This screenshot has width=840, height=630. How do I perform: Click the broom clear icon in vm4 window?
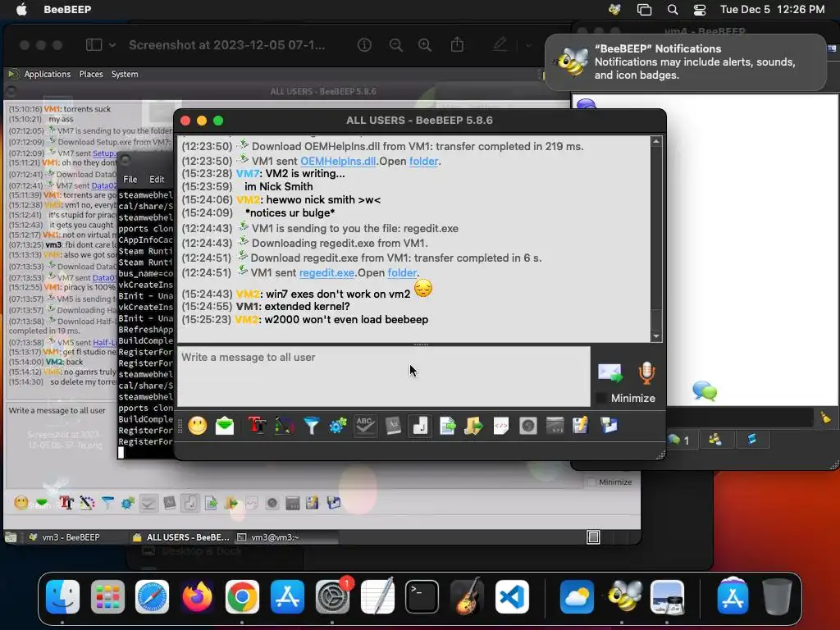pyautogui.click(x=825, y=418)
